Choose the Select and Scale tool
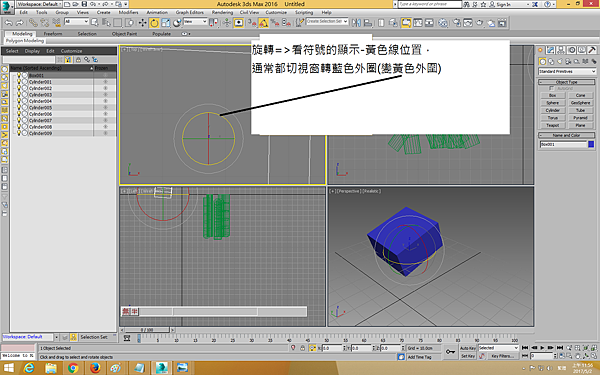Viewport: 600px width, 375px height. pyautogui.click(x=165, y=23)
